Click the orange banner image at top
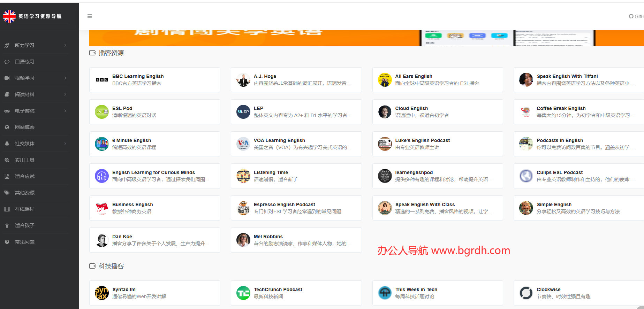Image resolution: width=644 pixels, height=309 pixels. click(x=255, y=38)
